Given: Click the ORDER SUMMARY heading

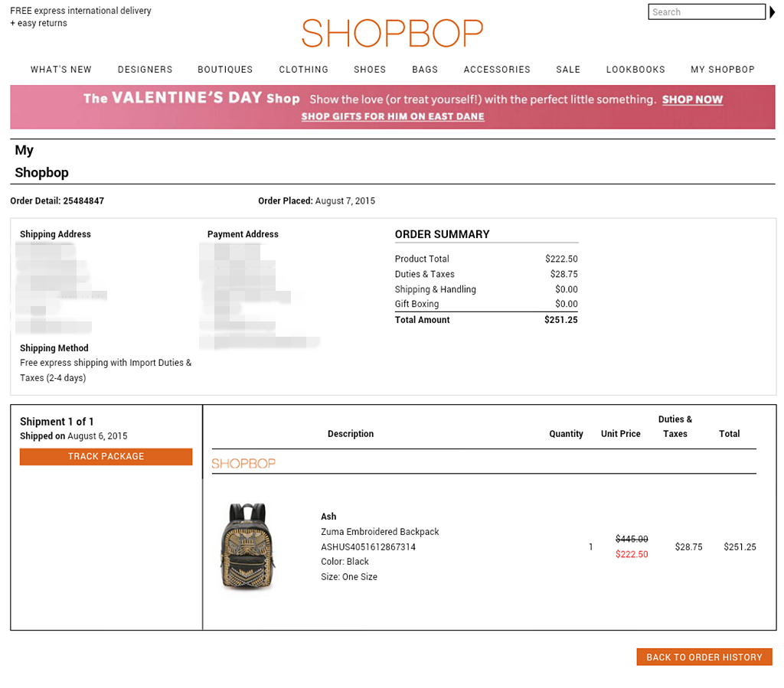Looking at the screenshot, I should coord(442,234).
